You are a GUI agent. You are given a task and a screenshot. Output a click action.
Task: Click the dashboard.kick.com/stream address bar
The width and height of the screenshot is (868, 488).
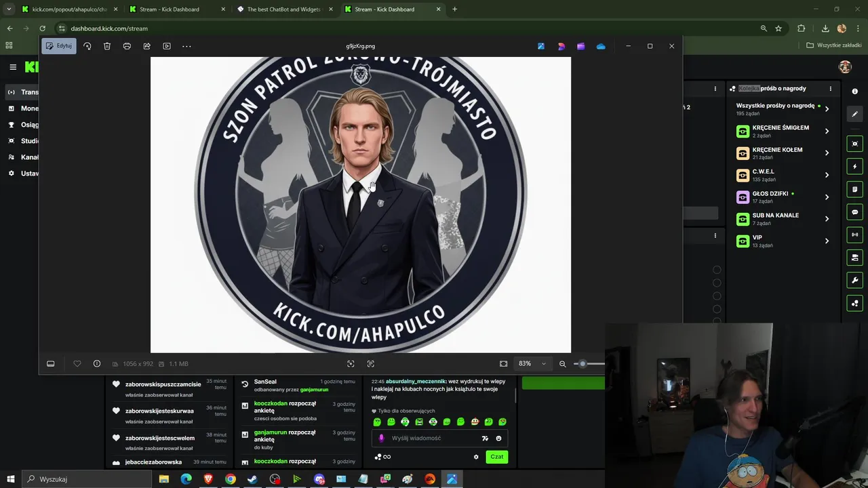click(x=407, y=28)
